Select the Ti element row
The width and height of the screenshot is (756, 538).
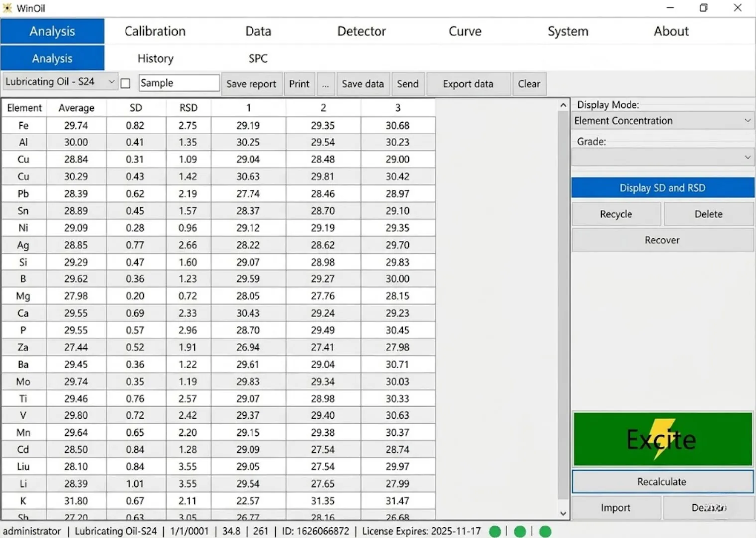pos(219,399)
